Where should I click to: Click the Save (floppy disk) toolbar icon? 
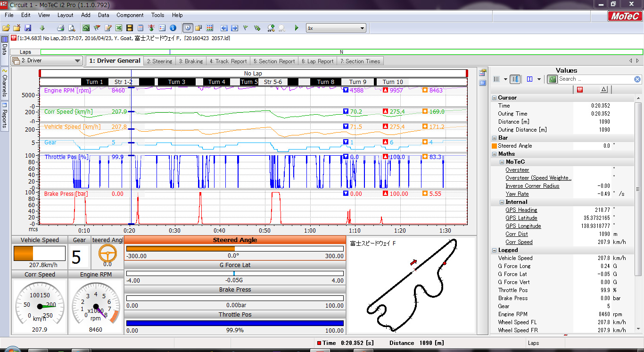(x=28, y=28)
